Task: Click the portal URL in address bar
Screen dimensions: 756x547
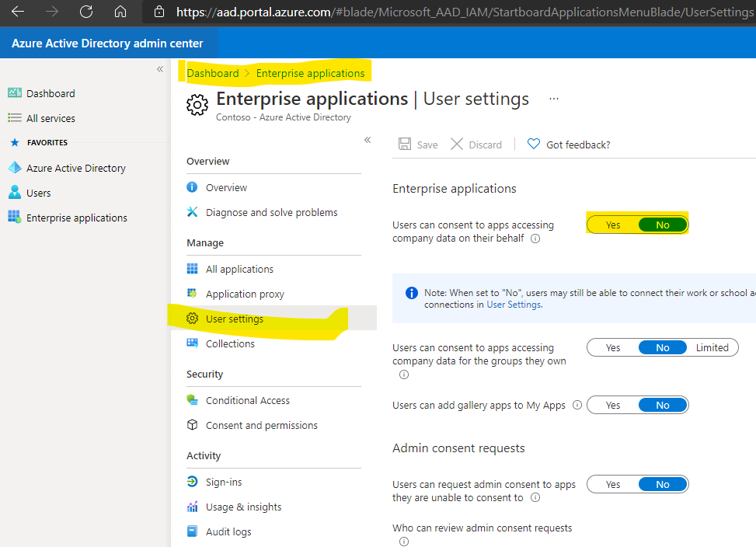Action: [x=465, y=12]
